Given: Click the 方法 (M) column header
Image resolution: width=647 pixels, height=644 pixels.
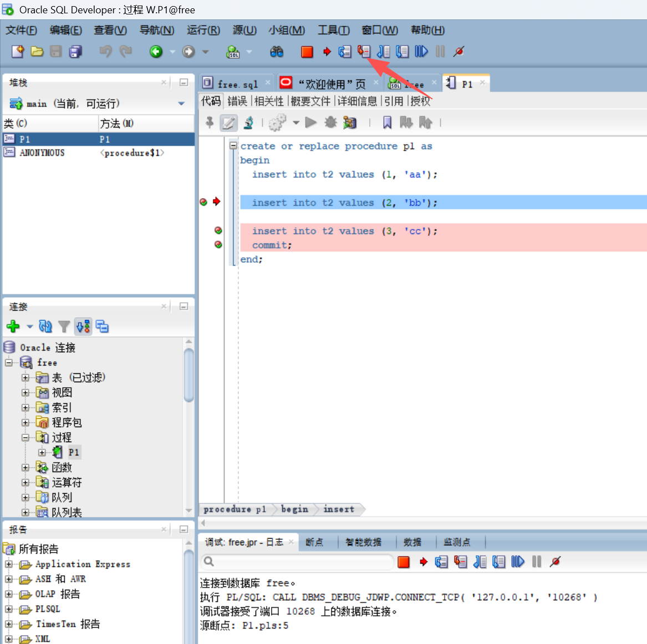Looking at the screenshot, I should click(x=146, y=123).
